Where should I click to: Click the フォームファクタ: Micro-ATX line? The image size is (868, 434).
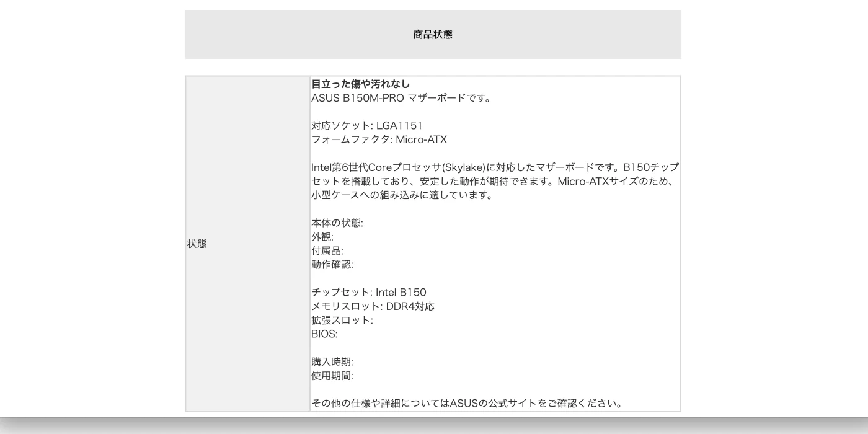pyautogui.click(x=379, y=139)
